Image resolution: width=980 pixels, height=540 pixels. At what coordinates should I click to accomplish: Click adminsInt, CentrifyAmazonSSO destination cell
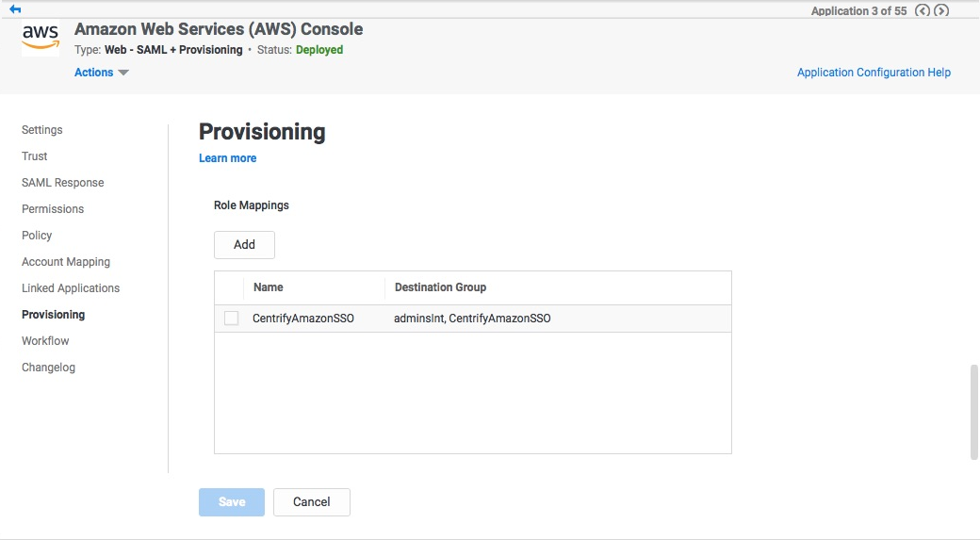coord(472,319)
